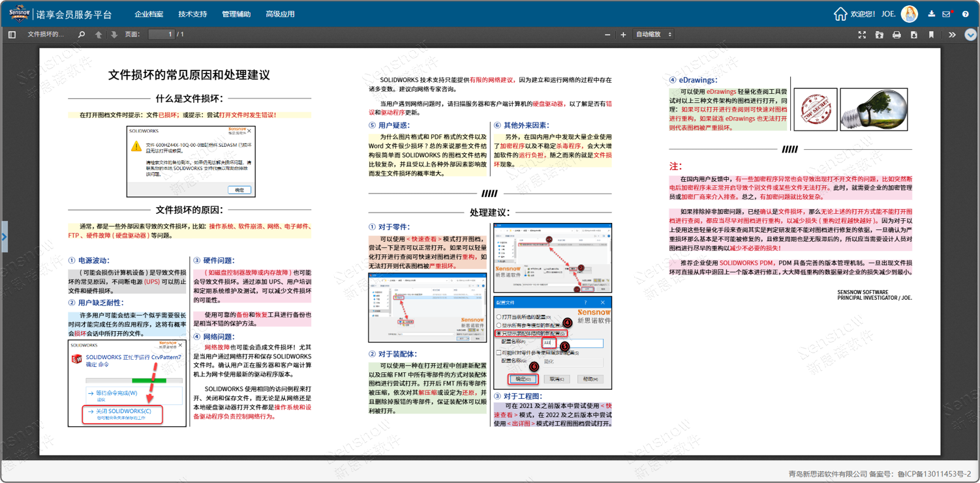Zoom in on the PDF document
Image resolution: width=980 pixels, height=483 pixels.
coord(623,35)
